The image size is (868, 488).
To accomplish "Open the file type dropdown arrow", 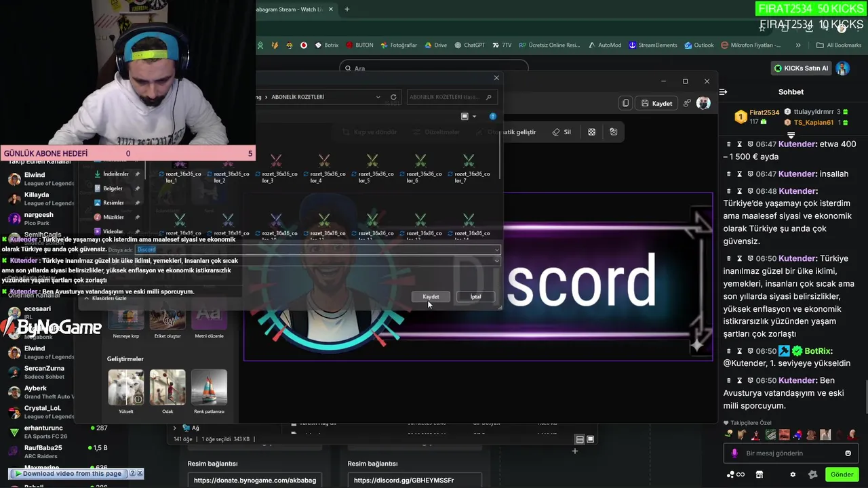I will pyautogui.click(x=496, y=261).
